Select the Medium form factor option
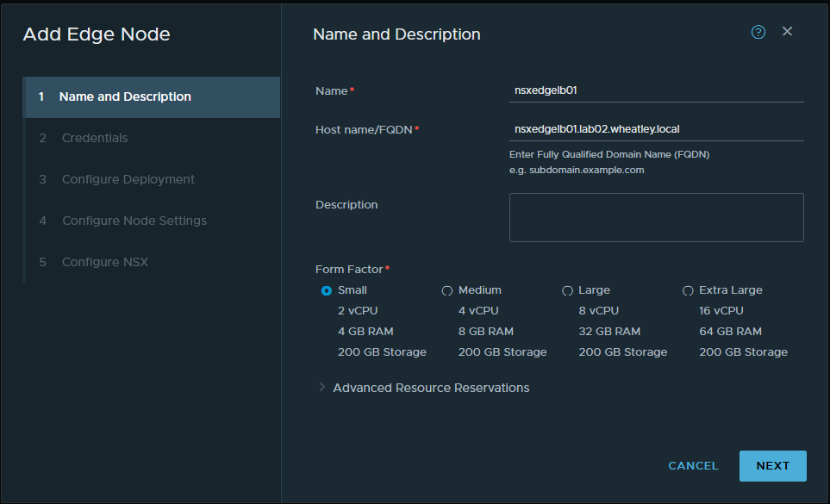The height and width of the screenshot is (504, 830). pyautogui.click(x=447, y=290)
